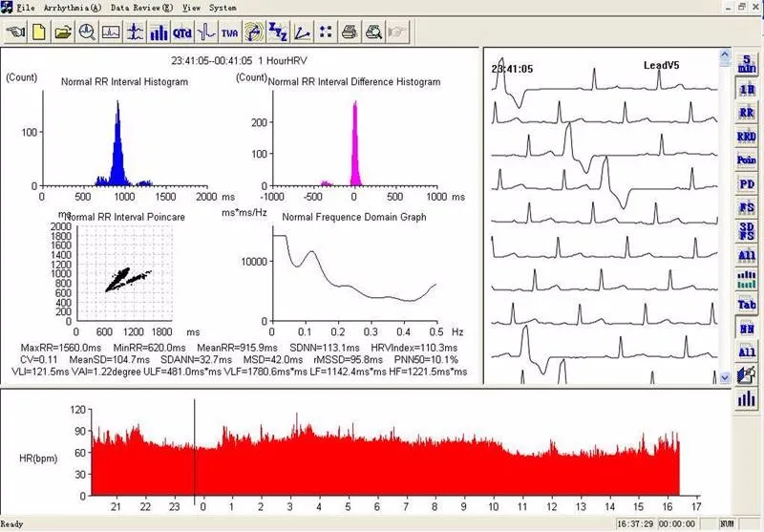The width and height of the screenshot is (764, 532).
Task: Click the vertical cursor line in HR trend
Action: [x=195, y=452]
